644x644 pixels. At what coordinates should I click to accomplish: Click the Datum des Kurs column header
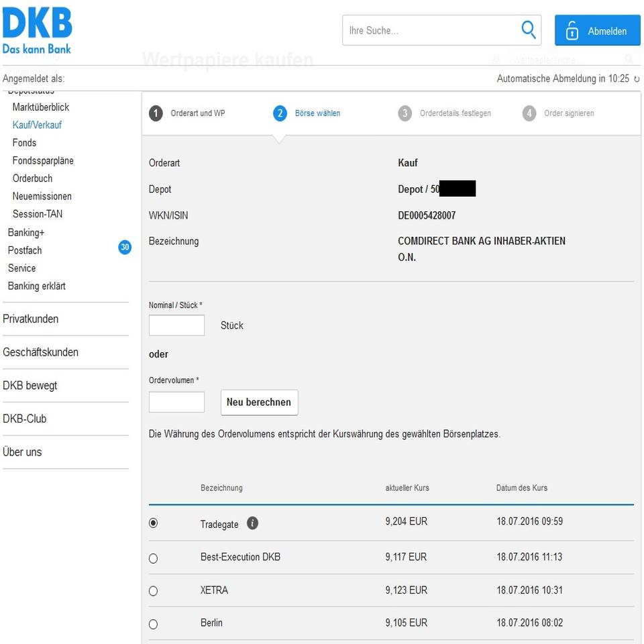tap(522, 488)
